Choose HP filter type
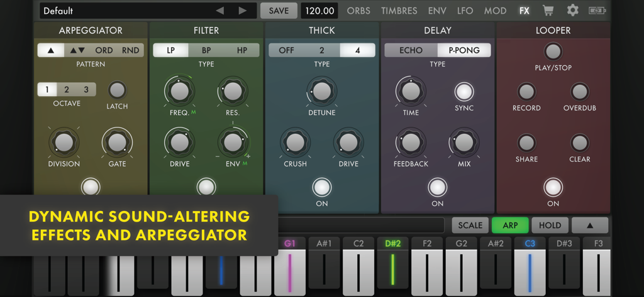Image resolution: width=644 pixels, height=297 pixels. coord(242,50)
